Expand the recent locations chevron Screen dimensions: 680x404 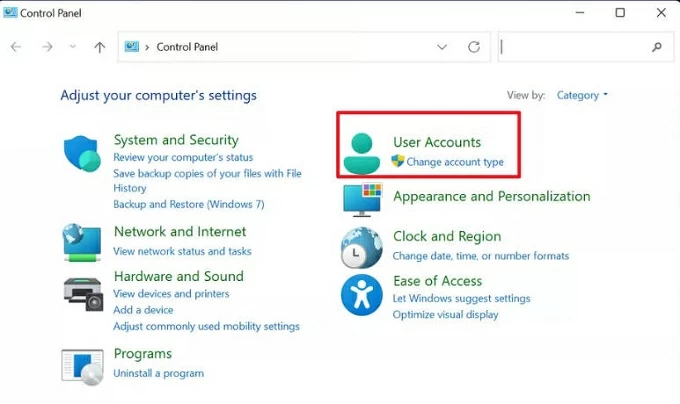(73, 47)
